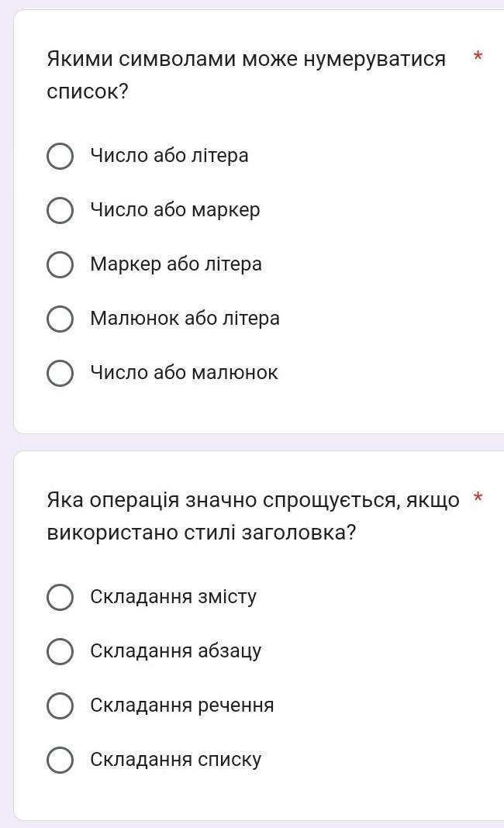Select the "Число або літера" radio button

60,156
